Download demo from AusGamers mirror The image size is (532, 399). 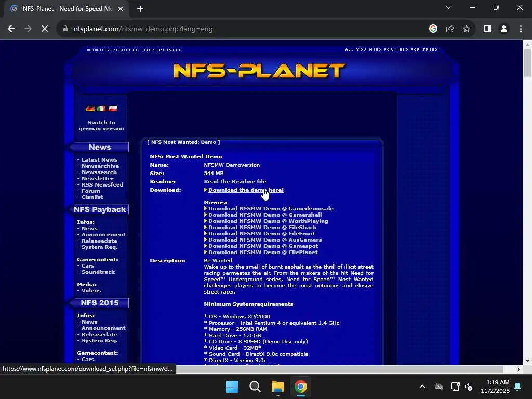[265, 240]
